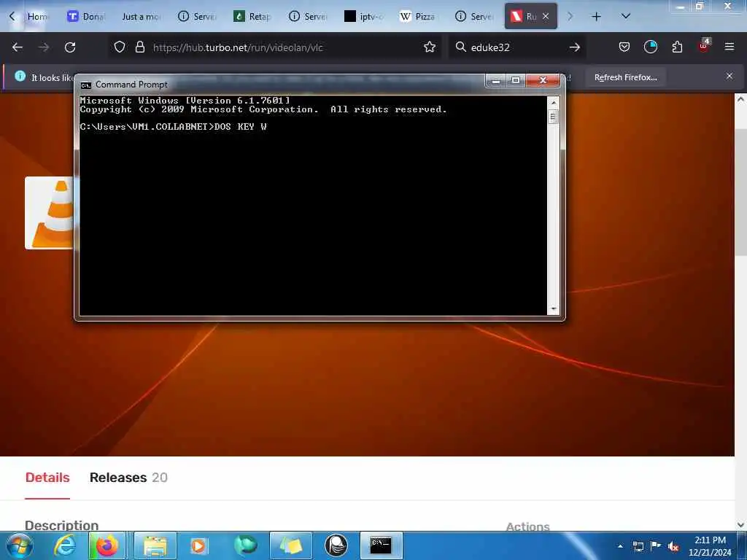Switch to the Pizza Wikipedia tab
The height and width of the screenshot is (560, 747).
point(419,17)
